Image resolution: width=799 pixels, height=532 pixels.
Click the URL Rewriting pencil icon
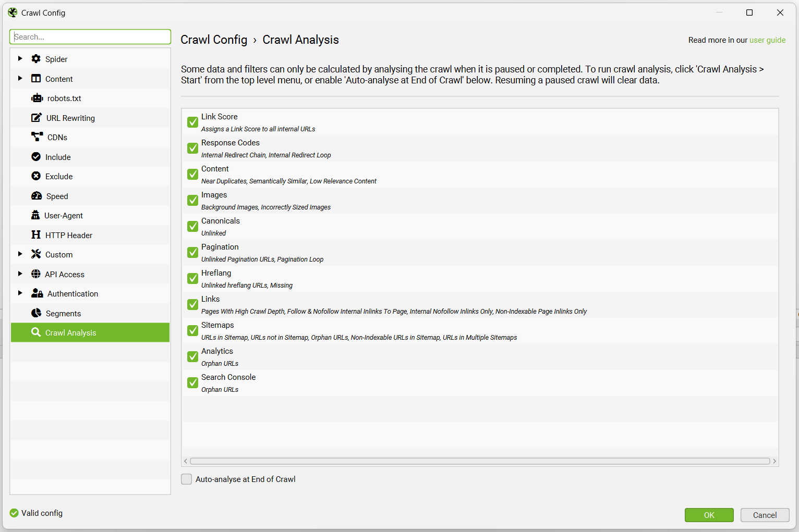point(36,118)
